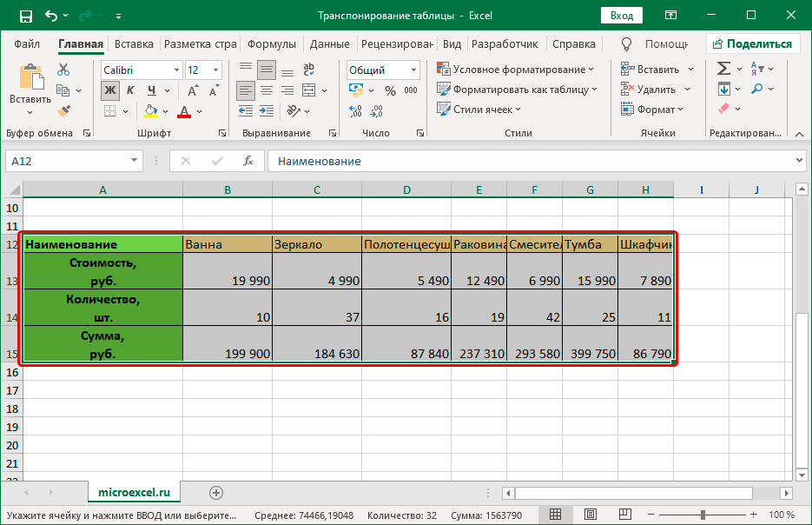812x525 pixels.
Task: Switch to the Вид ribbon tab
Action: pyautogui.click(x=452, y=44)
